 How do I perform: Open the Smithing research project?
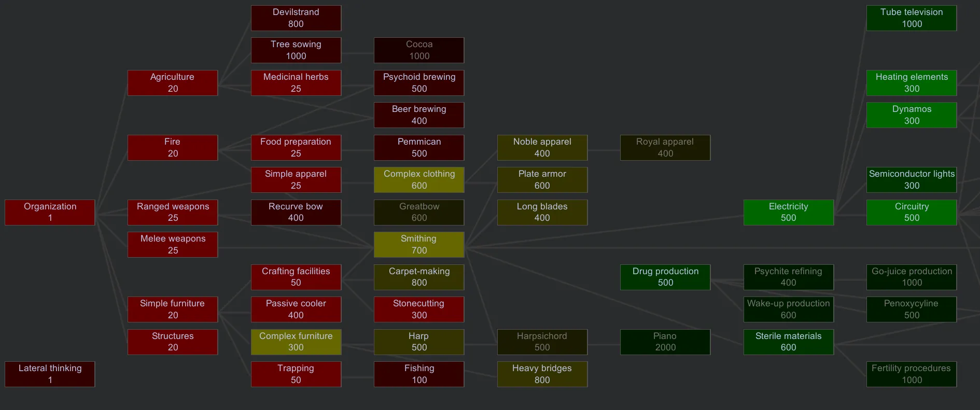[x=419, y=245]
